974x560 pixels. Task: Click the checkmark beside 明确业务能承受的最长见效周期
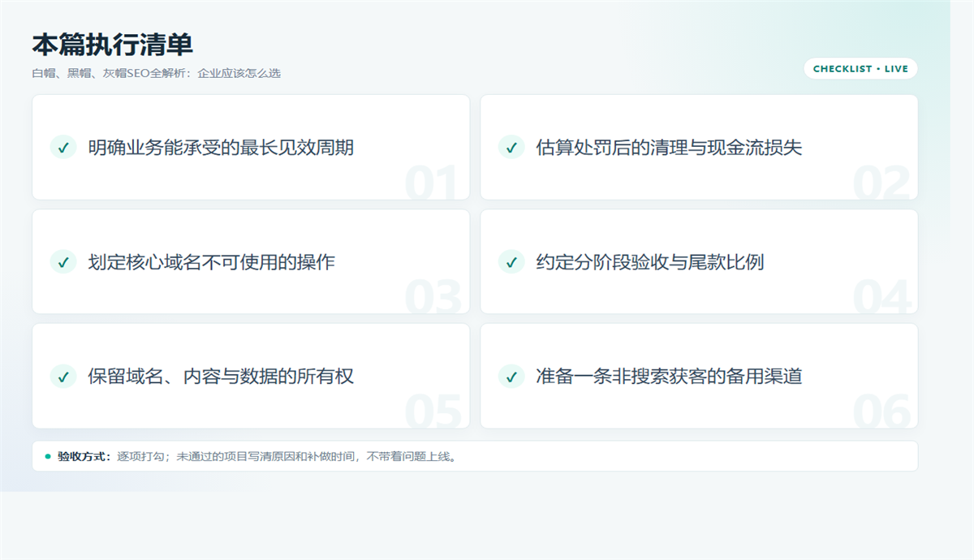(x=63, y=148)
